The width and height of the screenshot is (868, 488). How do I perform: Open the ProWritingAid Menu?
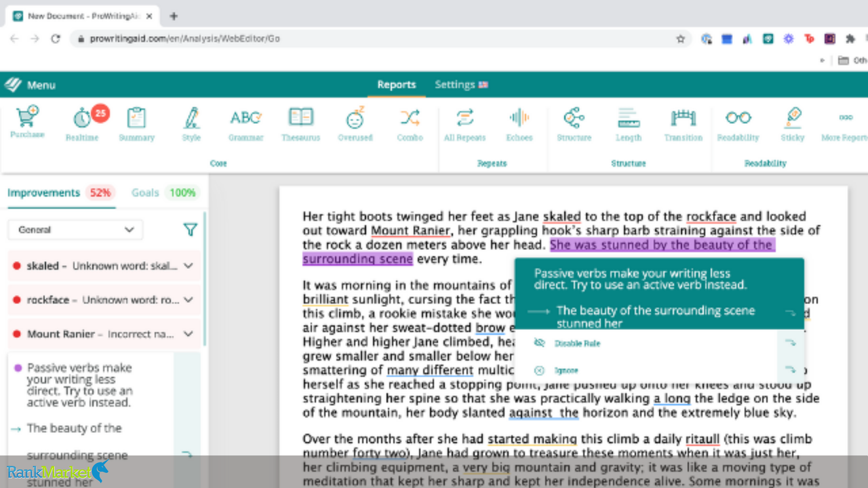[31, 85]
